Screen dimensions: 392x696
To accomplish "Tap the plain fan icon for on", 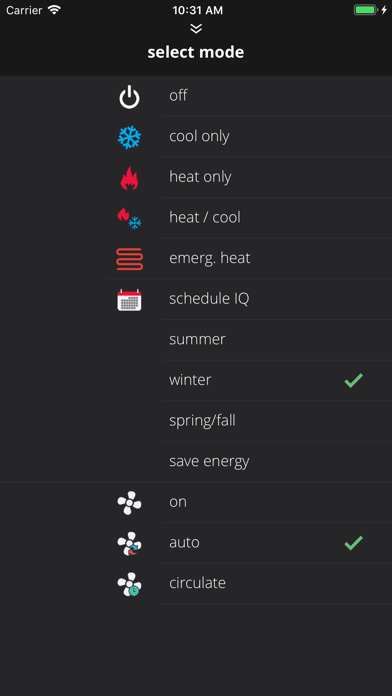I will [x=129, y=502].
